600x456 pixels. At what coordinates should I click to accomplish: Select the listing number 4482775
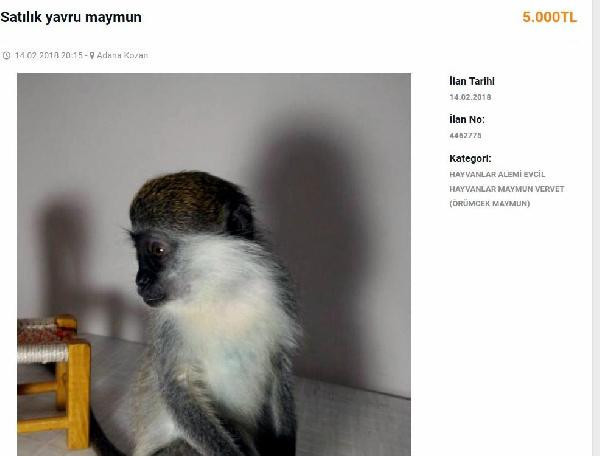click(465, 135)
